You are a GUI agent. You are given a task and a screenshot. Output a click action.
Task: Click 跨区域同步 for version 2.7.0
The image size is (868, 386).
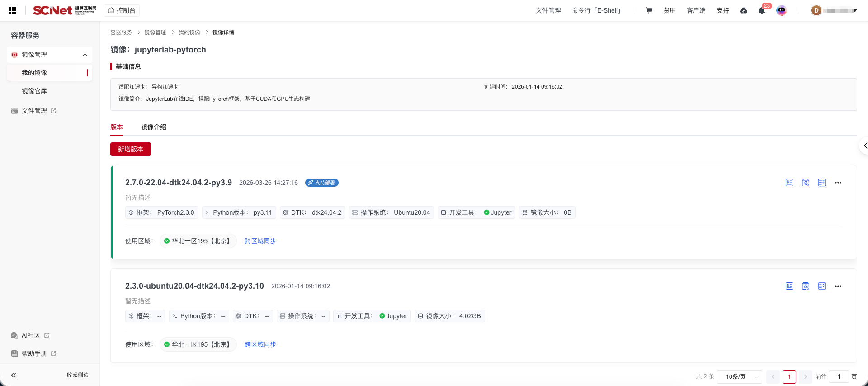pyautogui.click(x=260, y=241)
